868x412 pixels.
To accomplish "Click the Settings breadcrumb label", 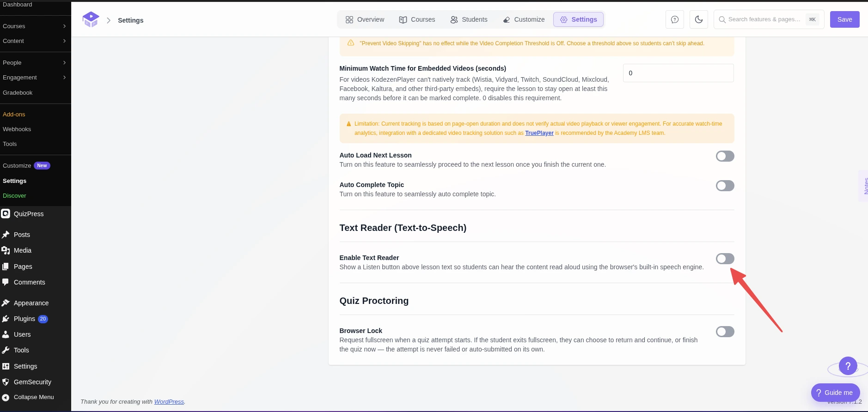I will [131, 20].
